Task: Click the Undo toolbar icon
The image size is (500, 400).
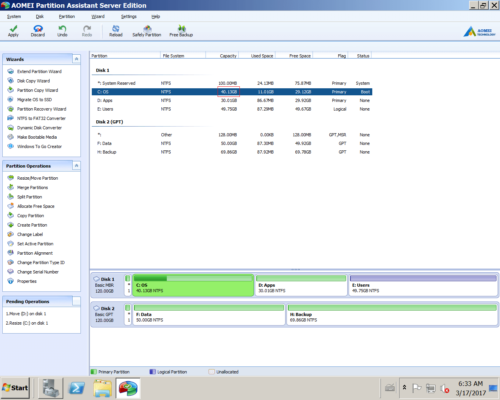Action: point(62,31)
